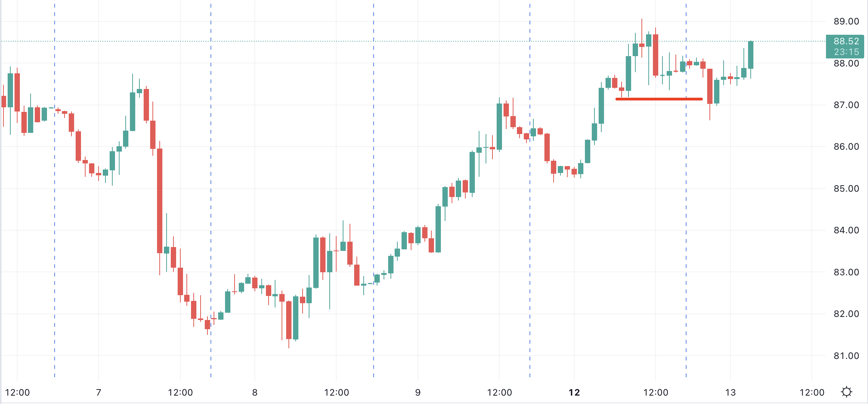868x404 pixels.
Task: Click the 89.00 price scale label
Action: click(846, 21)
